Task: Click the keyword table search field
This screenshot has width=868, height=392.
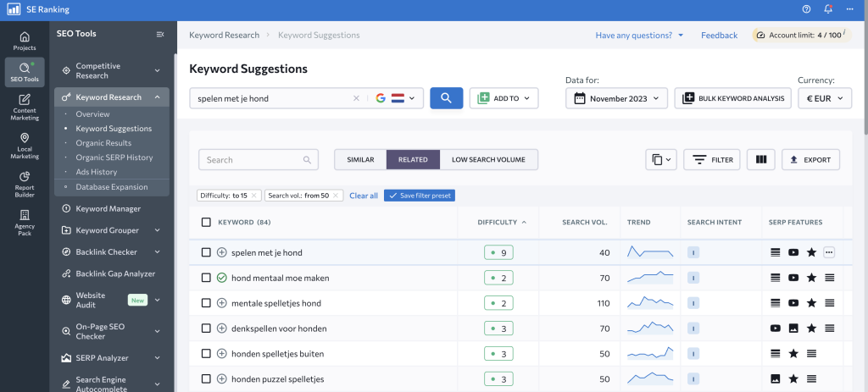Action: [253, 159]
